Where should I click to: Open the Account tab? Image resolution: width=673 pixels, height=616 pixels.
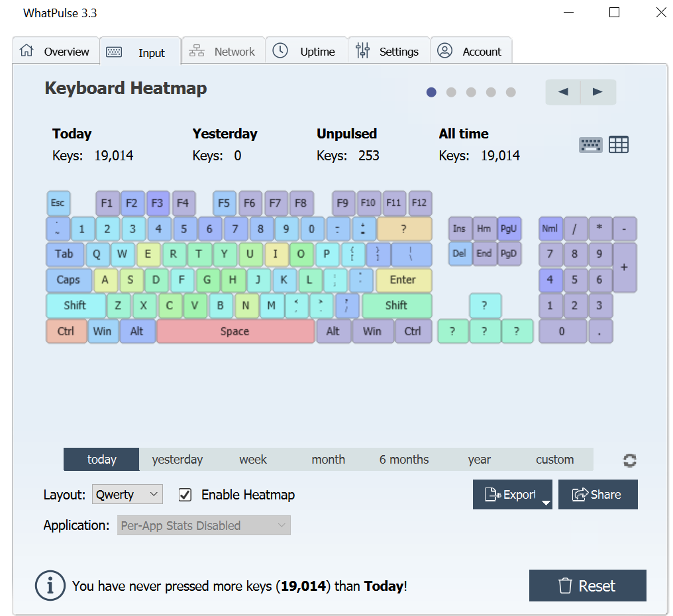click(471, 51)
